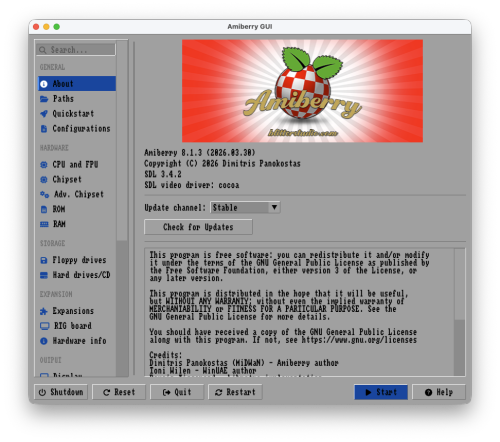Click the Hardware info icon
The height and width of the screenshot is (442, 500).
pyautogui.click(x=44, y=341)
